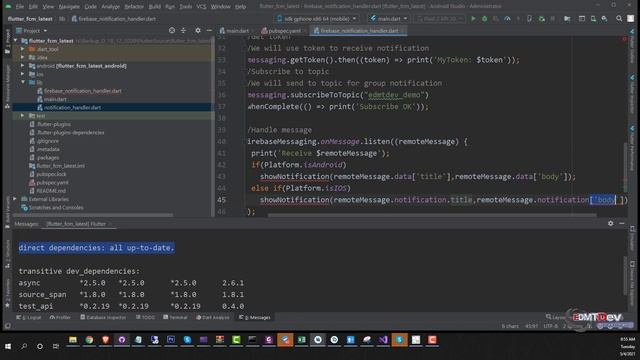Click the locate-file target icon in Project panel
The image size is (640, 360).
pyautogui.click(x=172, y=31)
